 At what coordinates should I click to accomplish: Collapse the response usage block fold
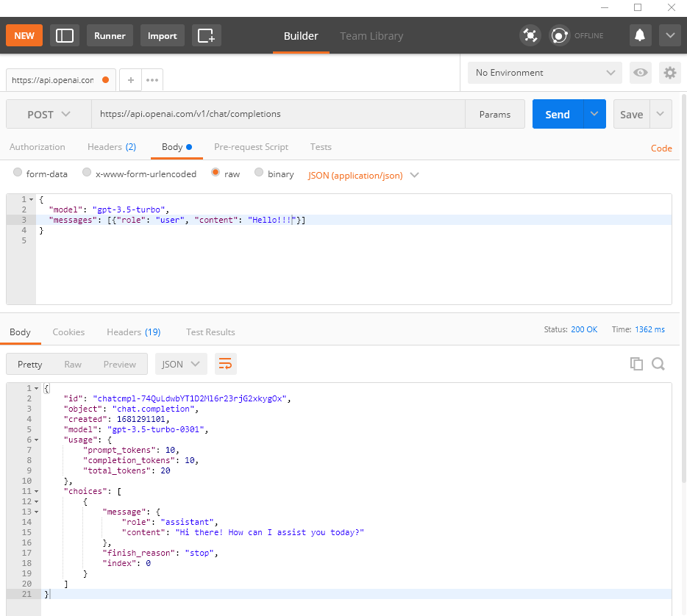pyautogui.click(x=36, y=440)
